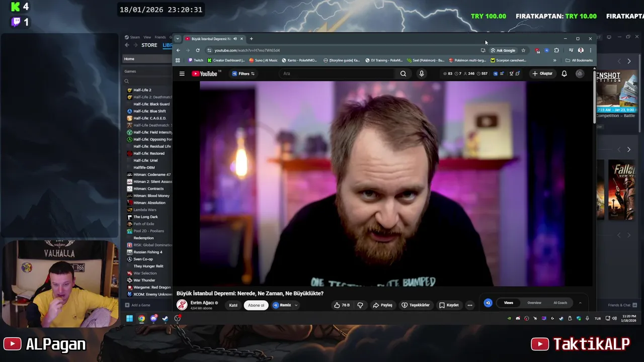
Task: Open the Chrome three-dot menu
Action: [590, 50]
